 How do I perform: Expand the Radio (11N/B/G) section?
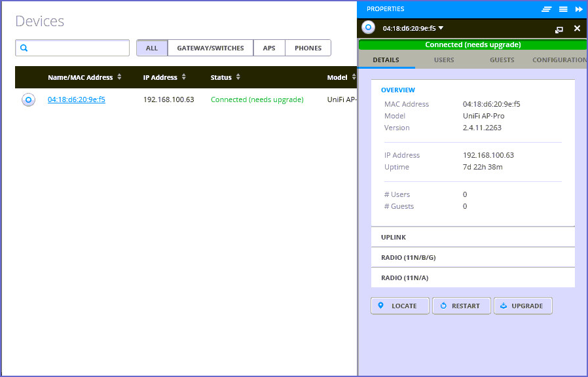472,258
